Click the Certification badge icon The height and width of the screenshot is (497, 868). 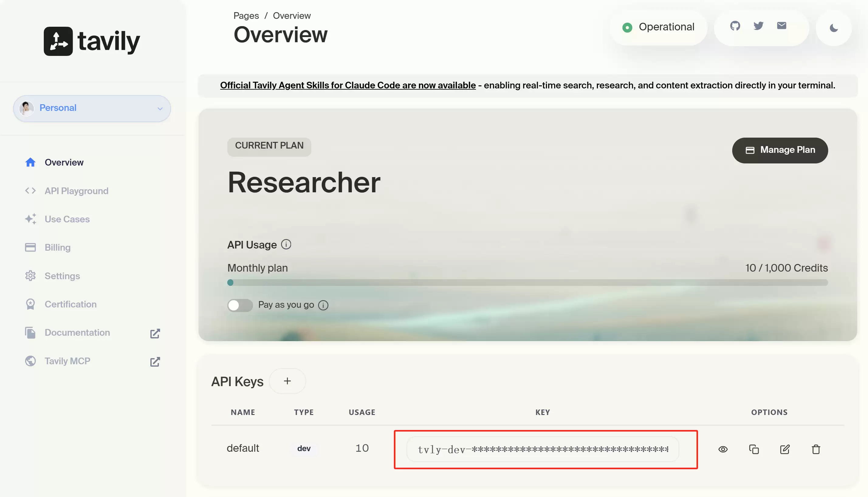(30, 304)
